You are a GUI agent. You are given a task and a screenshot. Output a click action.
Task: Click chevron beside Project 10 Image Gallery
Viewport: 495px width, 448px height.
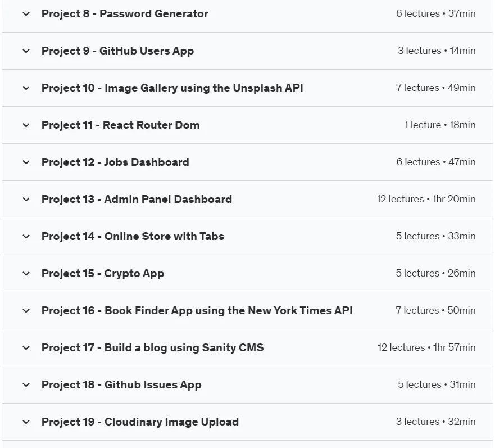[26, 88]
